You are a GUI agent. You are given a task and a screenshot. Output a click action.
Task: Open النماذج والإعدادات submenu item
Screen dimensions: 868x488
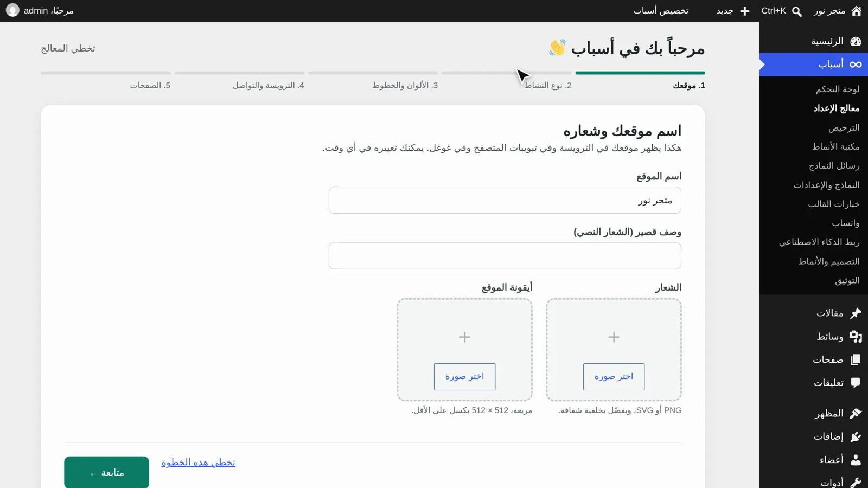tap(826, 185)
